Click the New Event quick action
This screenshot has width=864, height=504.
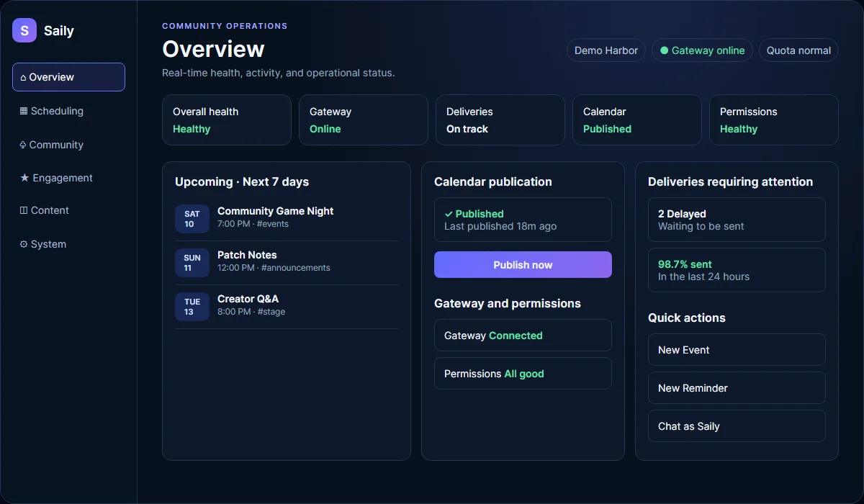tap(737, 350)
